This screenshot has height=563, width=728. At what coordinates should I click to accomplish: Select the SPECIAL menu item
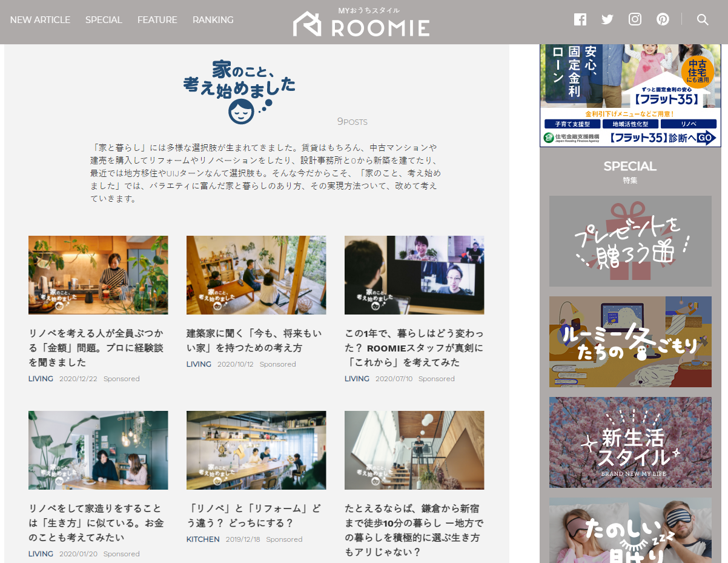coord(104,20)
